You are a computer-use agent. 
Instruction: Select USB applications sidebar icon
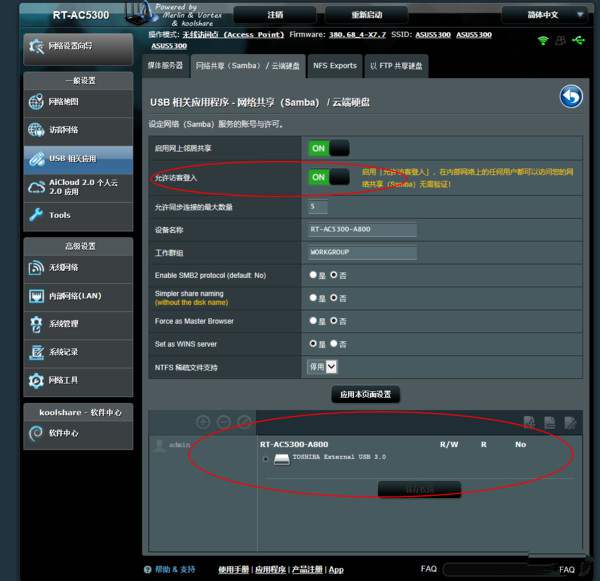tap(36, 158)
